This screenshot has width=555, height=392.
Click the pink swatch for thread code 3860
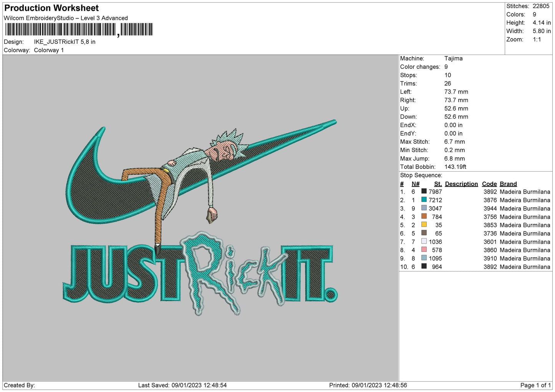pyautogui.click(x=424, y=250)
